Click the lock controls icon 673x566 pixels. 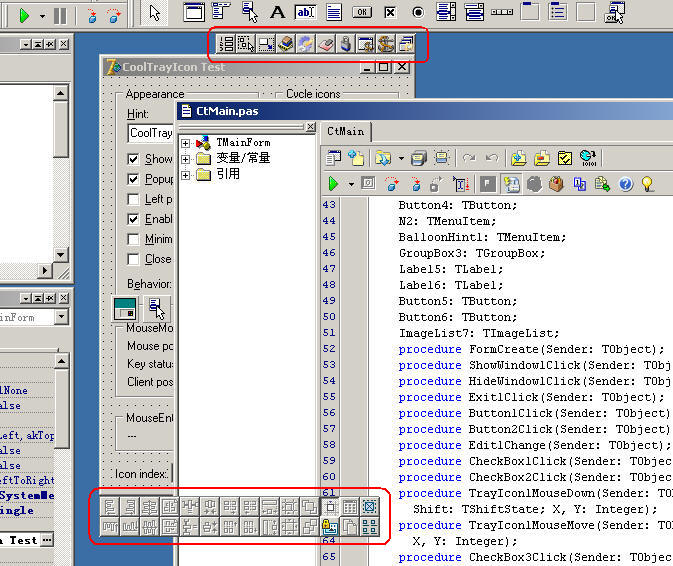tap(328, 526)
